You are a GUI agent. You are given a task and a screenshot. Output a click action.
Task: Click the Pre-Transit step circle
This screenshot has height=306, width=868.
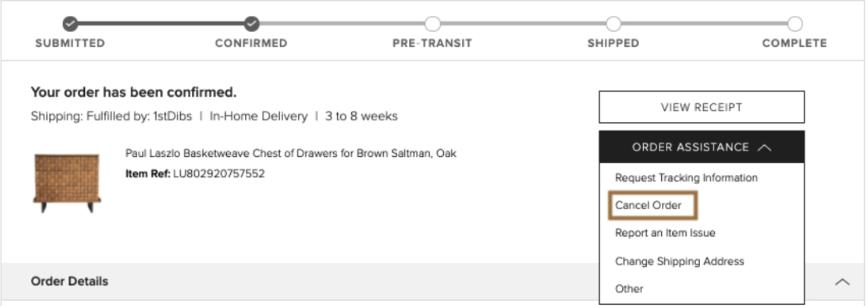(x=433, y=24)
